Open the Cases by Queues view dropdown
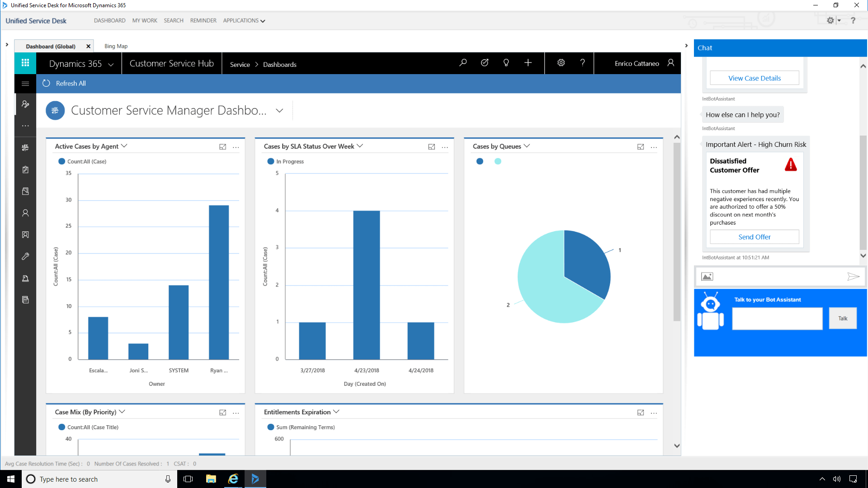Screen dimensions: 868x488 (x=527, y=146)
